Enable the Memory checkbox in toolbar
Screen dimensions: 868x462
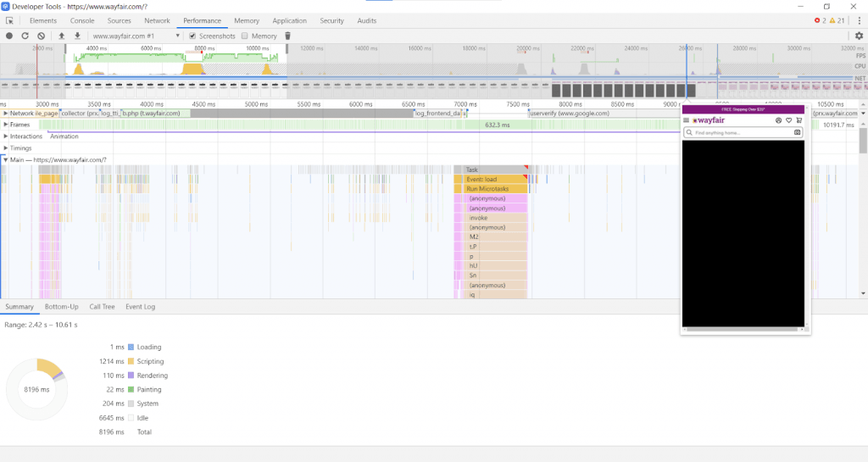[x=245, y=36]
